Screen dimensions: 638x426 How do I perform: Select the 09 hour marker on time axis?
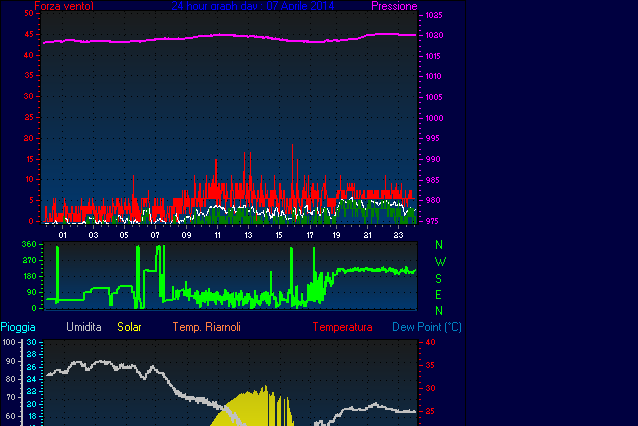[186, 235]
